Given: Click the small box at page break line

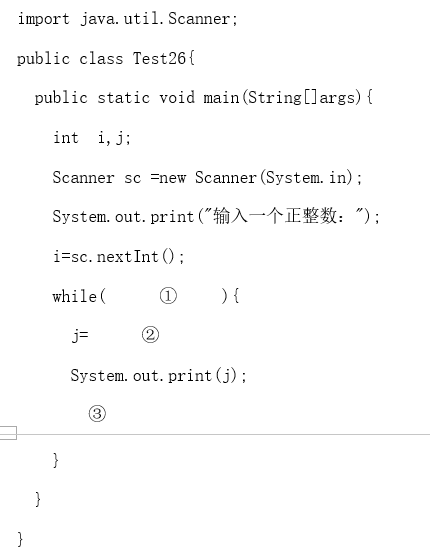Looking at the screenshot, I should pyautogui.click(x=8, y=433).
